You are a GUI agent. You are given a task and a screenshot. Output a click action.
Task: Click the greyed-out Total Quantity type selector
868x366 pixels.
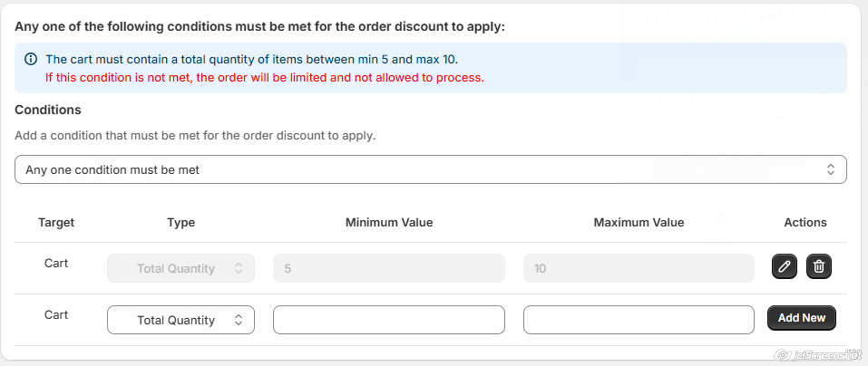[180, 268]
